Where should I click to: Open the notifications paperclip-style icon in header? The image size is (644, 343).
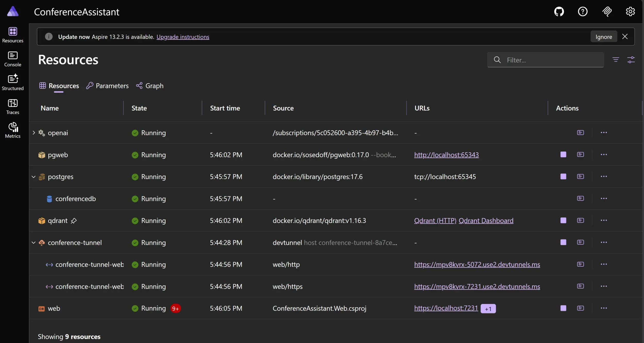click(x=607, y=12)
